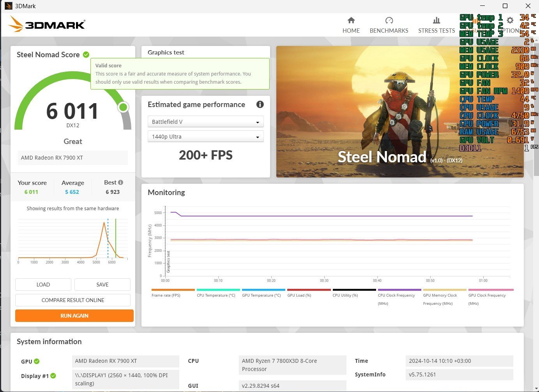Click the DISPLAY1 2560 × 1440 value

125,379
